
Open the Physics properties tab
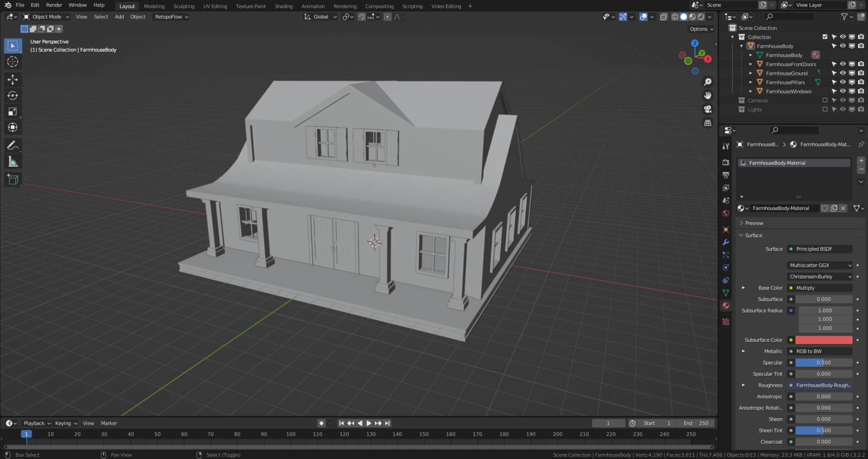coord(726,267)
